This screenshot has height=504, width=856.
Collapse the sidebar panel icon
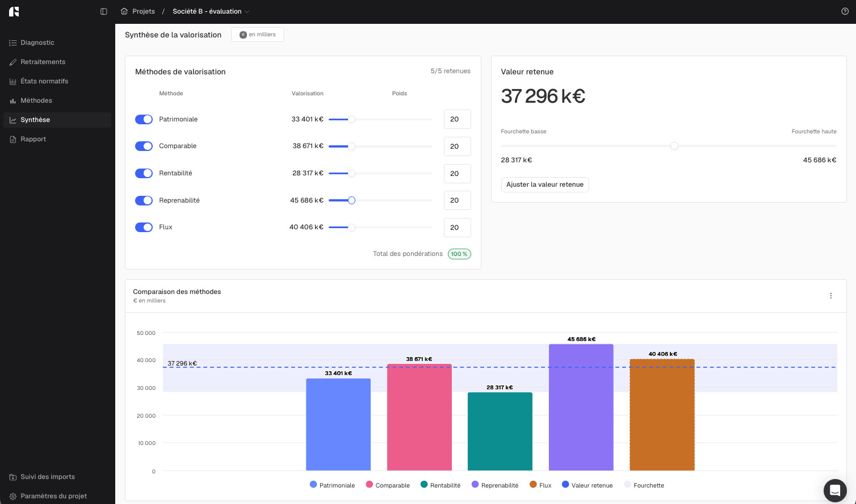click(104, 11)
